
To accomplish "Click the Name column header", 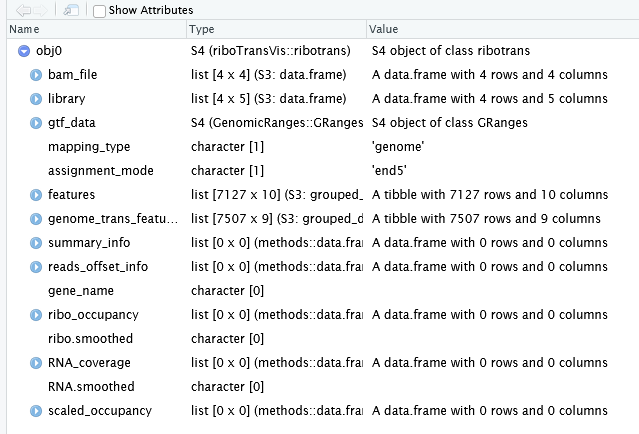I will (x=96, y=29).
